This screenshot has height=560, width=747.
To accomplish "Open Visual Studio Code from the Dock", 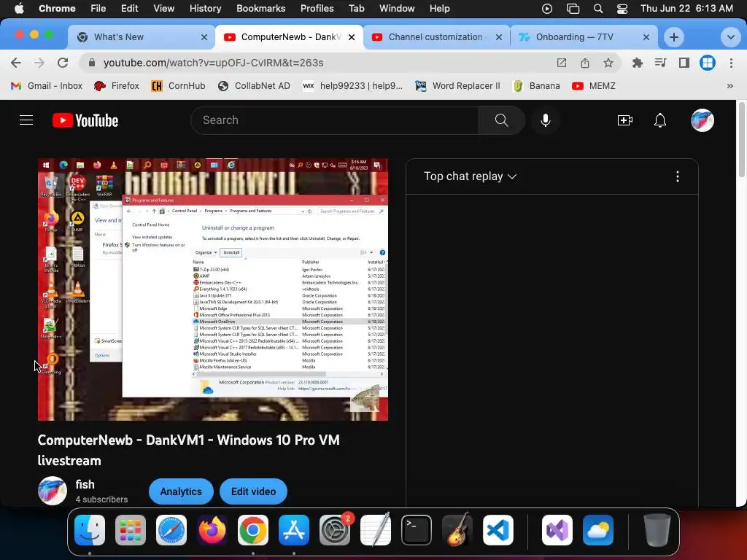I will click(498, 530).
